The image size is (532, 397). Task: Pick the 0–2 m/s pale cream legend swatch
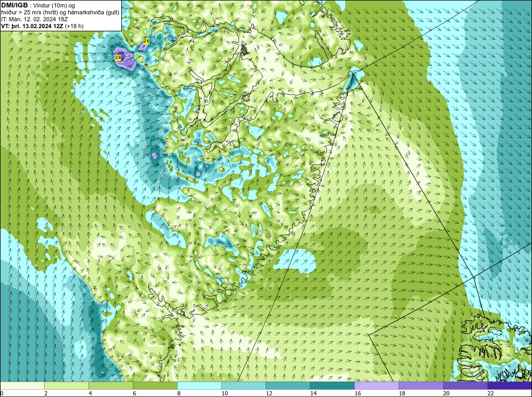click(x=22, y=386)
